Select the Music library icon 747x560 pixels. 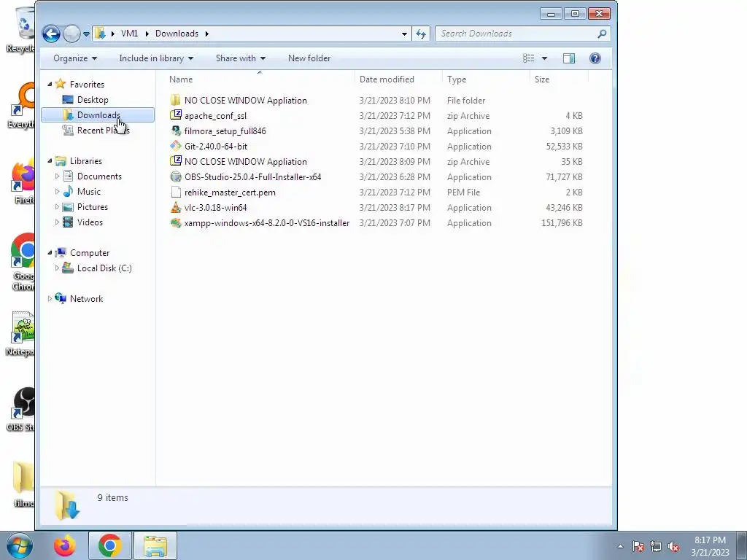click(x=68, y=192)
